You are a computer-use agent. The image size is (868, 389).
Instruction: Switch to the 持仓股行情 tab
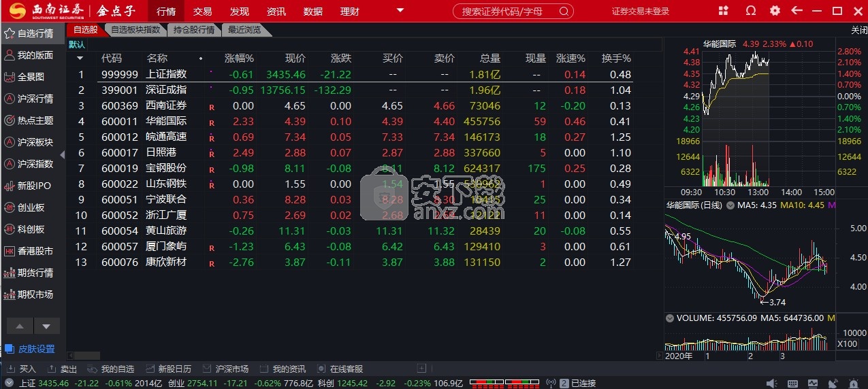194,30
